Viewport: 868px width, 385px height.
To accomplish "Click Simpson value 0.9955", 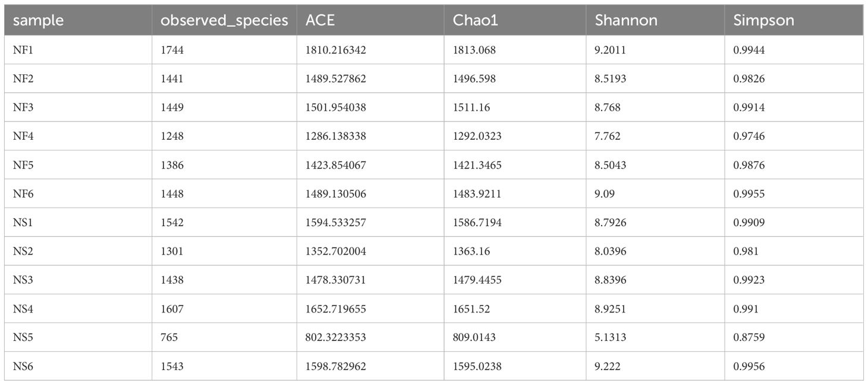I will point(749,194).
